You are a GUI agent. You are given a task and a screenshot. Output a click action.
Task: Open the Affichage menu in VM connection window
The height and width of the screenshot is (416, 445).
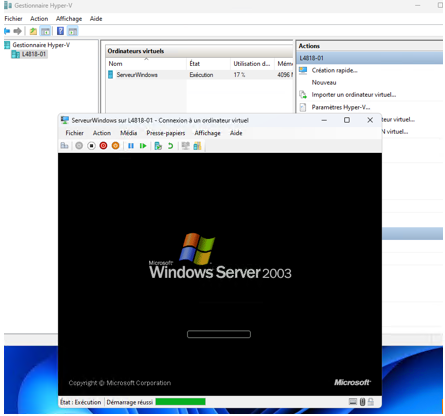tap(207, 133)
